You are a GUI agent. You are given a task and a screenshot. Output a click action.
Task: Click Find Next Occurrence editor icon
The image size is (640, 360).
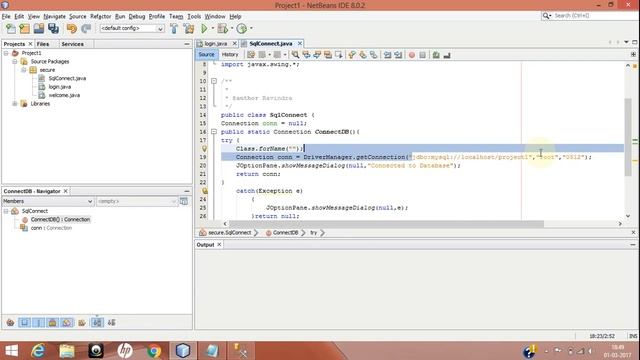tap(317, 55)
